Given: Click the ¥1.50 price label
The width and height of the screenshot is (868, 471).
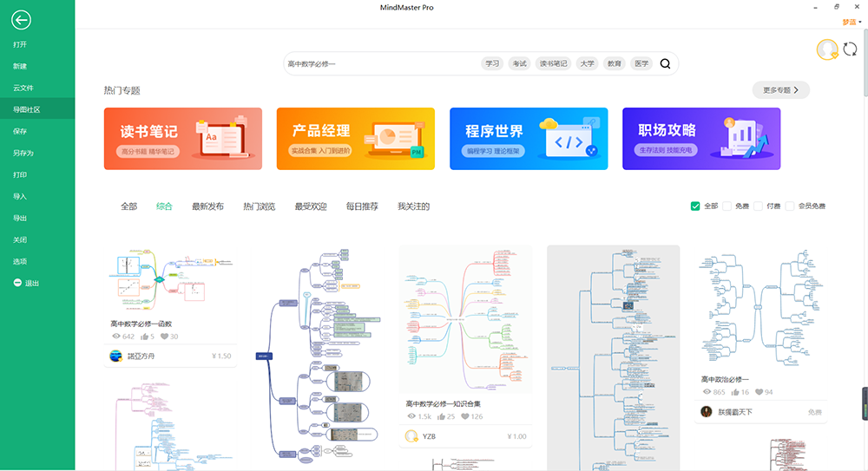Looking at the screenshot, I should click(221, 356).
